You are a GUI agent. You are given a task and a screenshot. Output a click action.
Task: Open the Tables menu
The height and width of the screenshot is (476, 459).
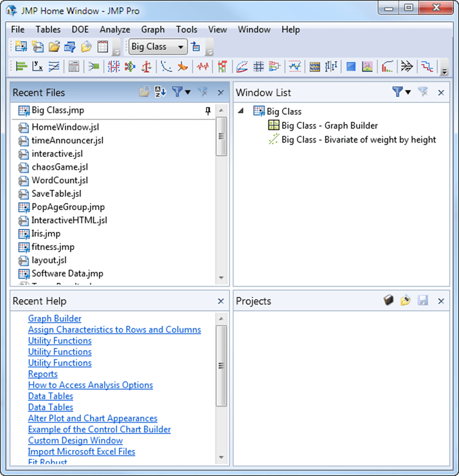pos(48,30)
